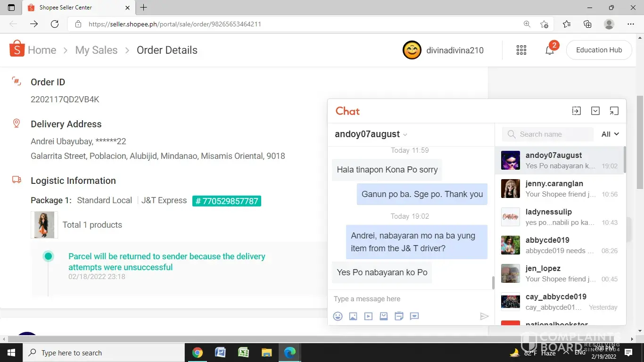The height and width of the screenshot is (362, 644).
Task: Click the chat panel dock-to-side icon
Action: 577,111
